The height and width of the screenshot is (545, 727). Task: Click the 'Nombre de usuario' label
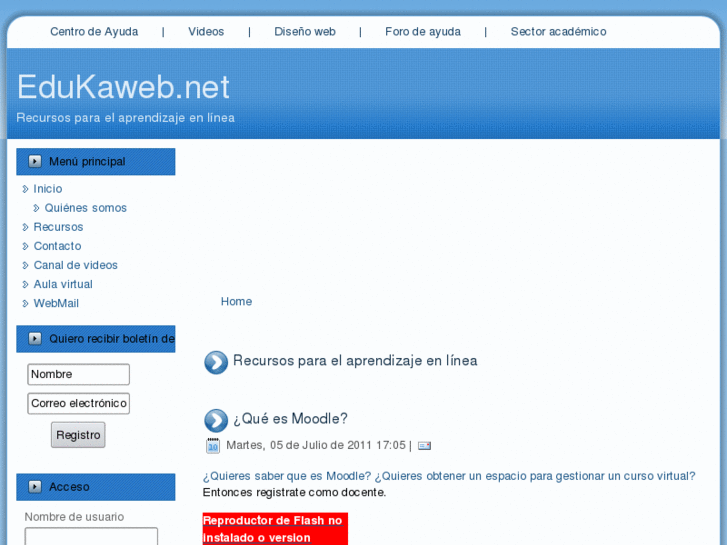[x=74, y=517]
